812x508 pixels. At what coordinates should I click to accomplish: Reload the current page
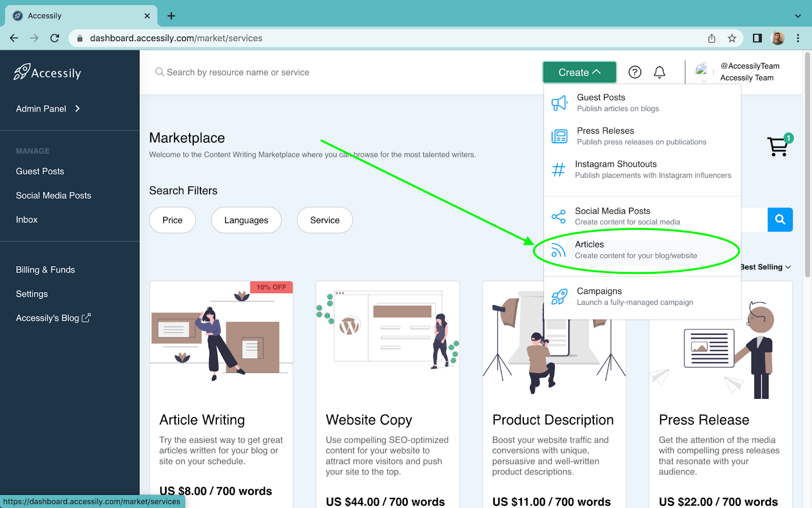point(55,38)
